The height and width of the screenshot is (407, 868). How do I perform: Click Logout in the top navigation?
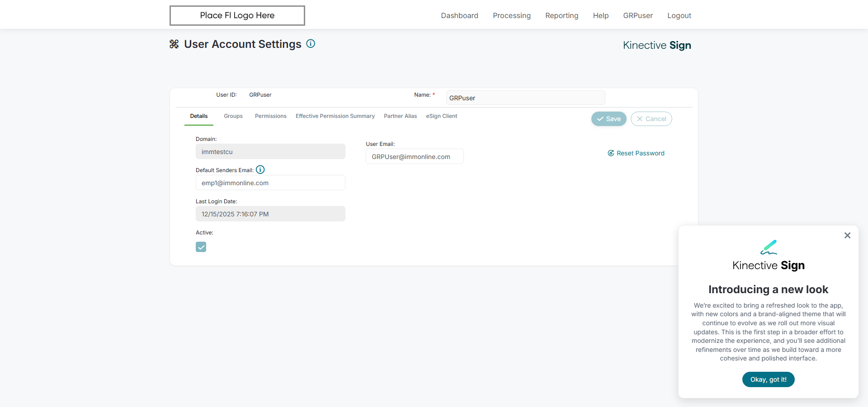coord(679,15)
